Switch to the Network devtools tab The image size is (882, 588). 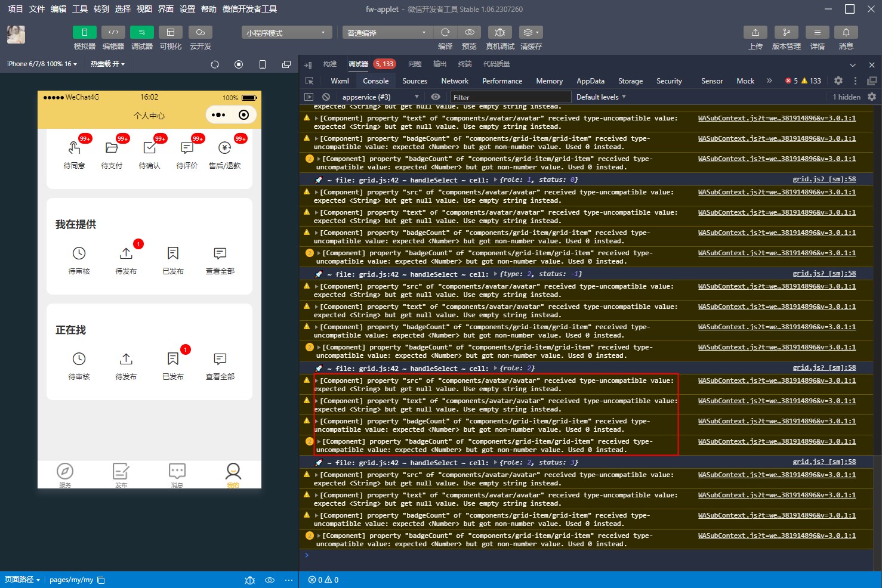[455, 81]
